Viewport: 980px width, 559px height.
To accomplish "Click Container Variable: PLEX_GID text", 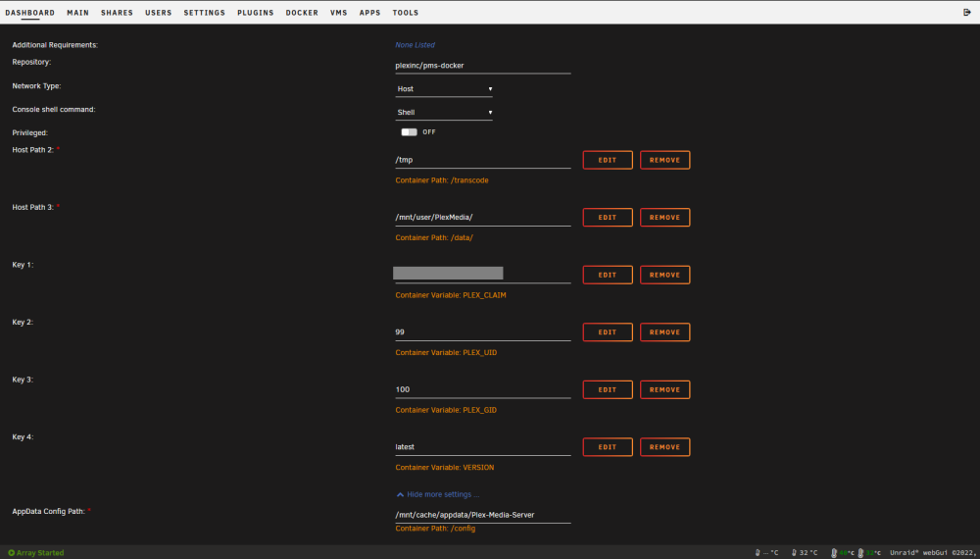I will pyautogui.click(x=446, y=410).
